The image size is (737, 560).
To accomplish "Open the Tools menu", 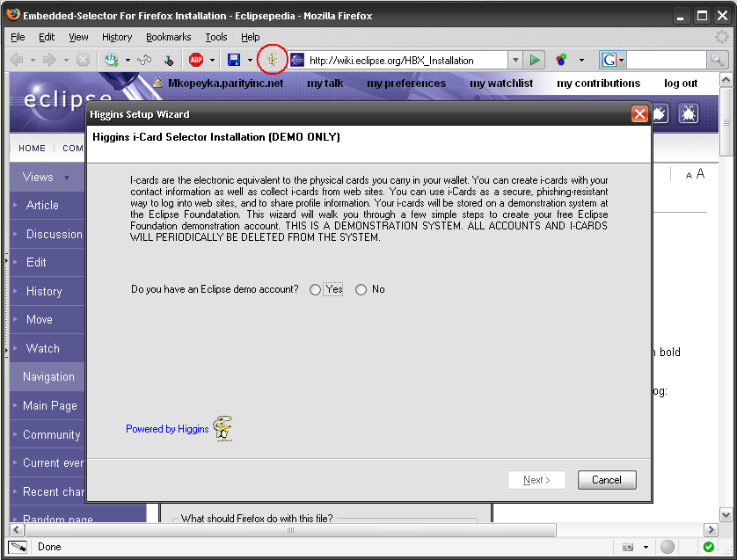I will (x=216, y=37).
